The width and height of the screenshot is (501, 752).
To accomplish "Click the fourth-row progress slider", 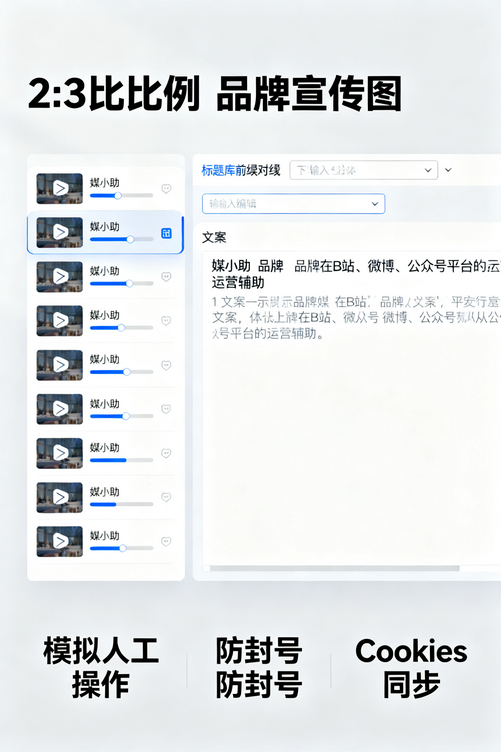I will click(x=121, y=328).
